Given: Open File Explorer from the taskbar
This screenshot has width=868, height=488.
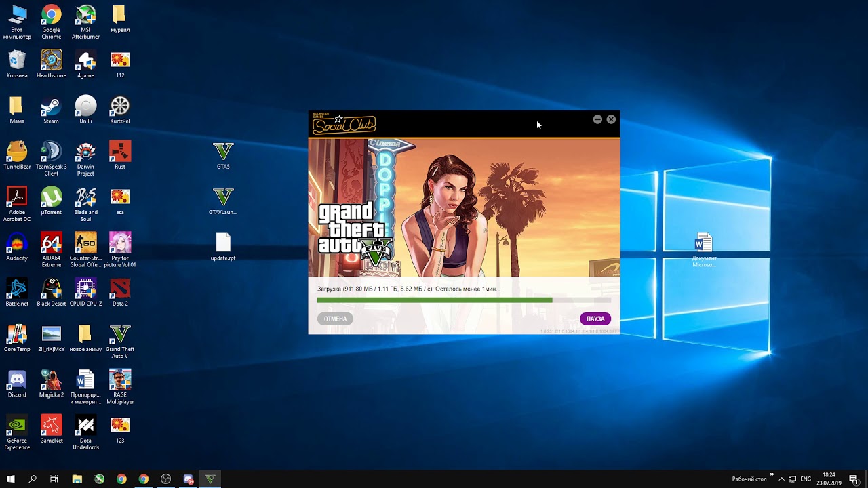Looking at the screenshot, I should tap(77, 479).
